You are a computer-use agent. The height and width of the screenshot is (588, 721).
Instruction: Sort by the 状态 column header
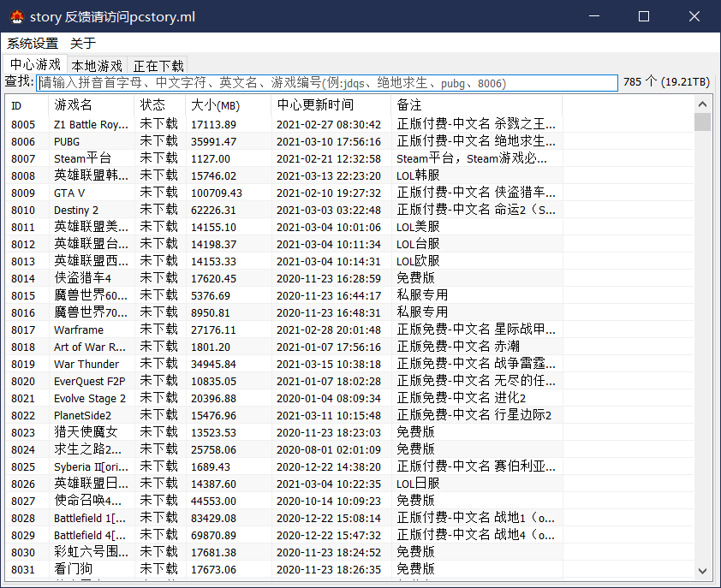pyautogui.click(x=159, y=105)
